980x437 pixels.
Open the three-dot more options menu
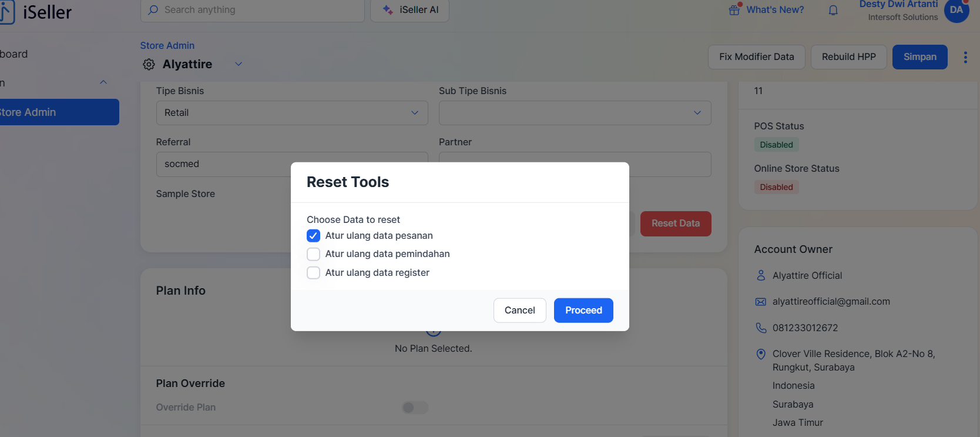click(965, 57)
